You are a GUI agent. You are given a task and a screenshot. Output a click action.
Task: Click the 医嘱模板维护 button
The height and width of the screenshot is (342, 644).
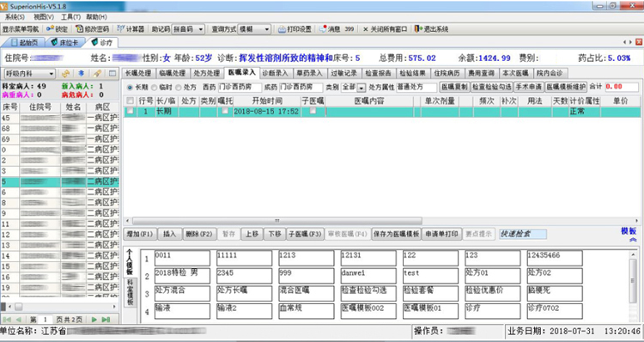coord(566,87)
